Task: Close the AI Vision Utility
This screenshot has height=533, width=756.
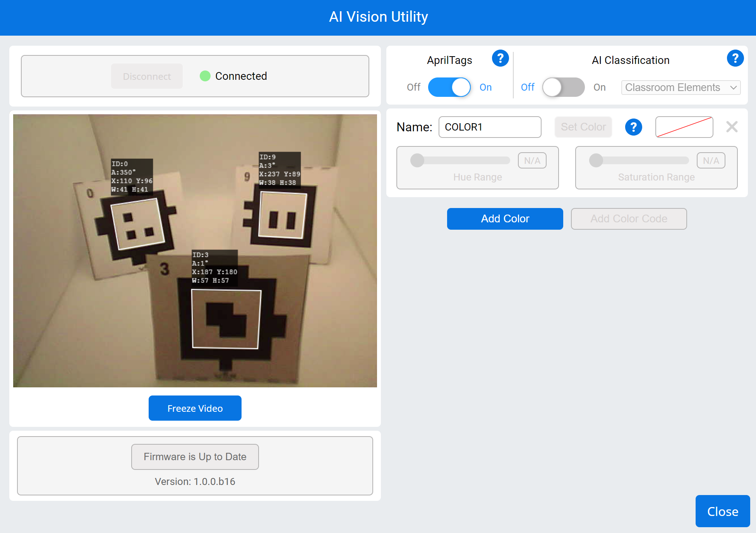Action: coord(722,511)
